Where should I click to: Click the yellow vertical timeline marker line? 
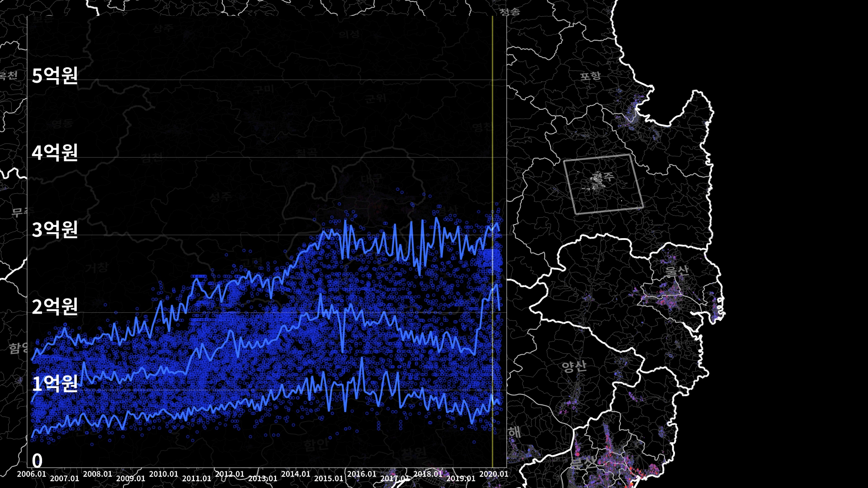[492, 136]
